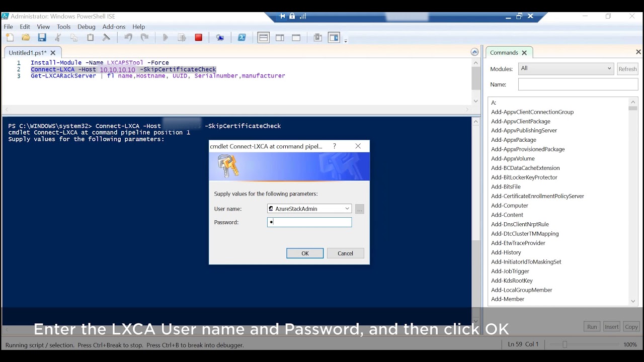This screenshot has width=644, height=362.
Task: Confirm credentials with the OK button
Action: pyautogui.click(x=305, y=253)
